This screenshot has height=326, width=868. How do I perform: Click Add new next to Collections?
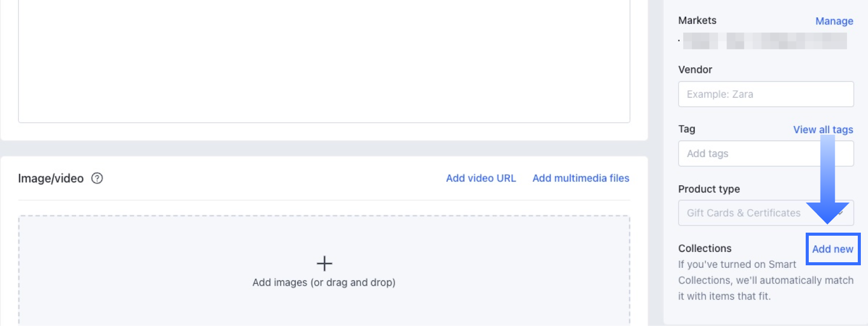click(x=832, y=249)
